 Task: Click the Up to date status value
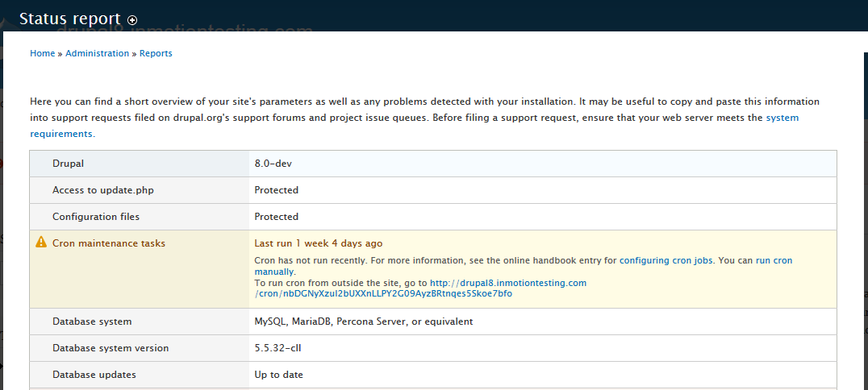pos(278,375)
